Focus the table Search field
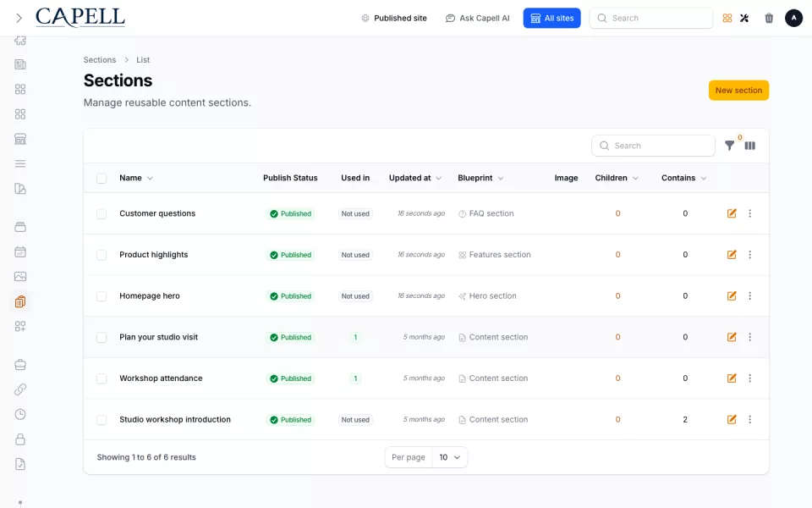The image size is (812, 508). 653,146
